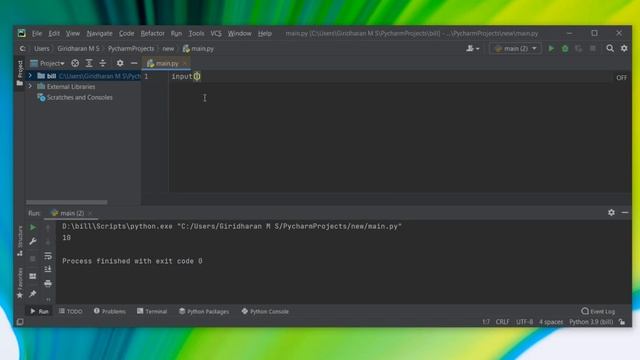Click Collapse All in Project panel

(x=103, y=63)
